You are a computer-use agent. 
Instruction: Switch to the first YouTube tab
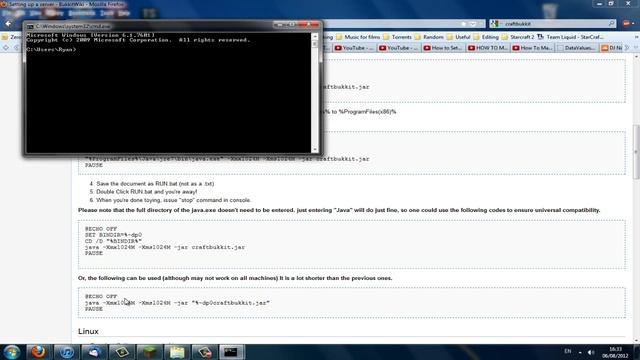[354, 48]
